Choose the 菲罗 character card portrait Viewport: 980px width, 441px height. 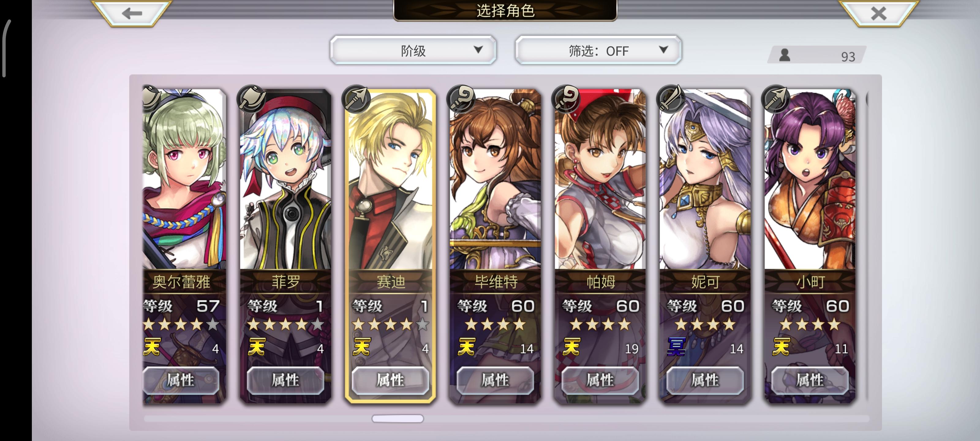285,179
